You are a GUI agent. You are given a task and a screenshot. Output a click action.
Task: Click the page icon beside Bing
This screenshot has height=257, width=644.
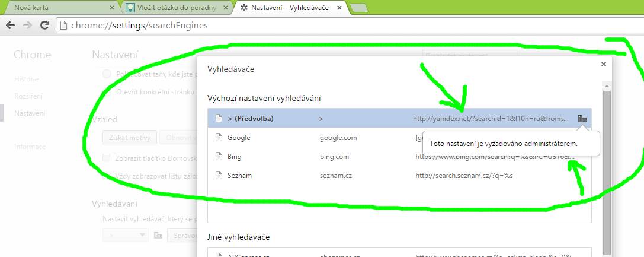(x=219, y=157)
